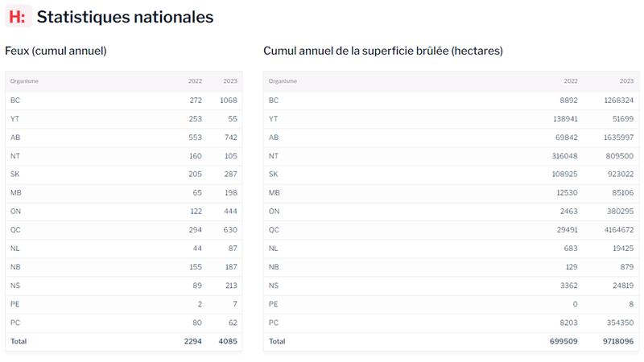Select the PE row label in the Feux table
Viewport: 644px width, 362px height.
[15, 304]
